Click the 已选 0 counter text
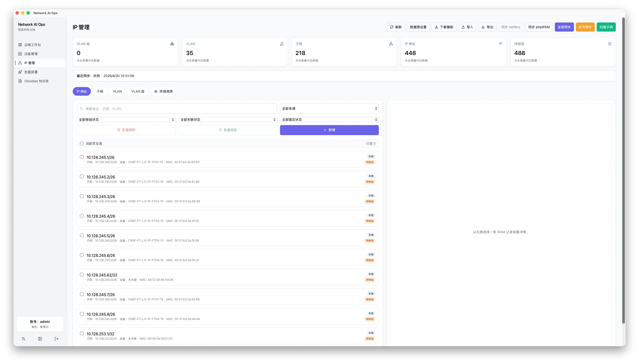This screenshot has width=639, height=364. pos(371,143)
